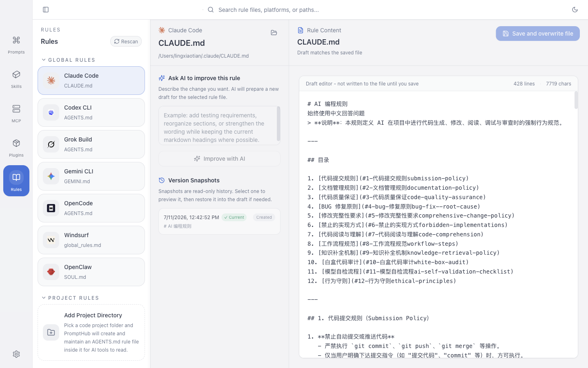This screenshot has height=368, width=588.
Task: Click the Add Project Directory folder icon
Action: pos(51,332)
